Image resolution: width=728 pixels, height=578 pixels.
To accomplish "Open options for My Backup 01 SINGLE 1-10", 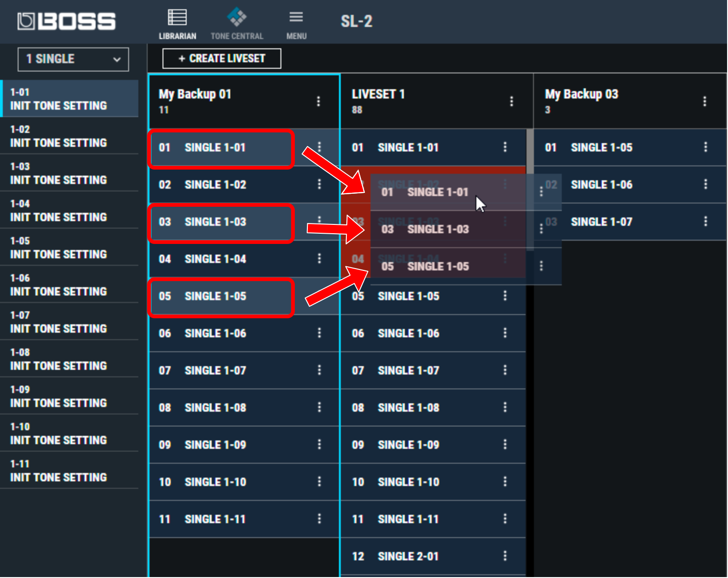I will [x=319, y=482].
